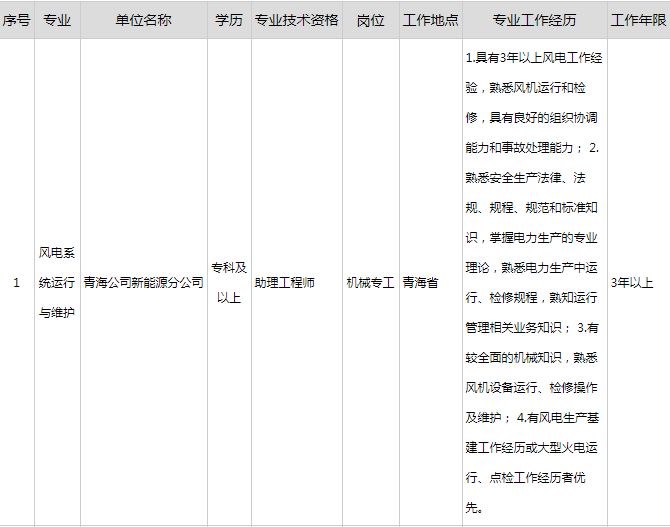Click the 工作年限 column header
The height and width of the screenshot is (527, 670).
pyautogui.click(x=638, y=20)
